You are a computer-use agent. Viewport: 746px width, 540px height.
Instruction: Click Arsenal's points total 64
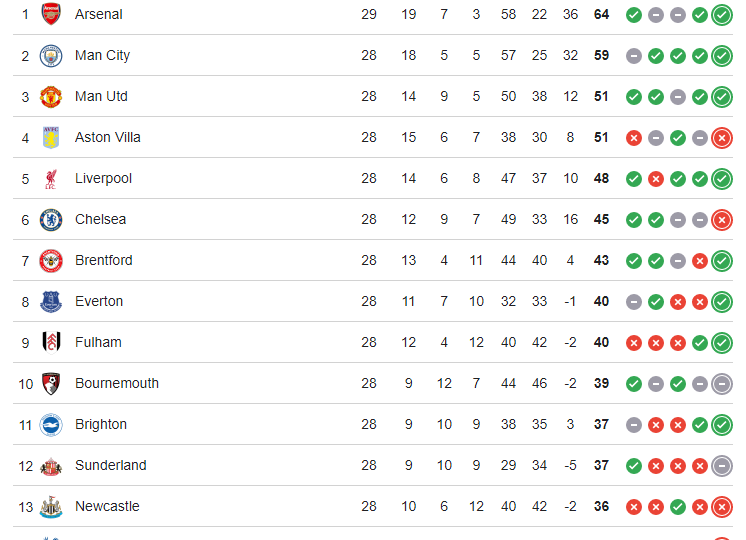coord(601,14)
